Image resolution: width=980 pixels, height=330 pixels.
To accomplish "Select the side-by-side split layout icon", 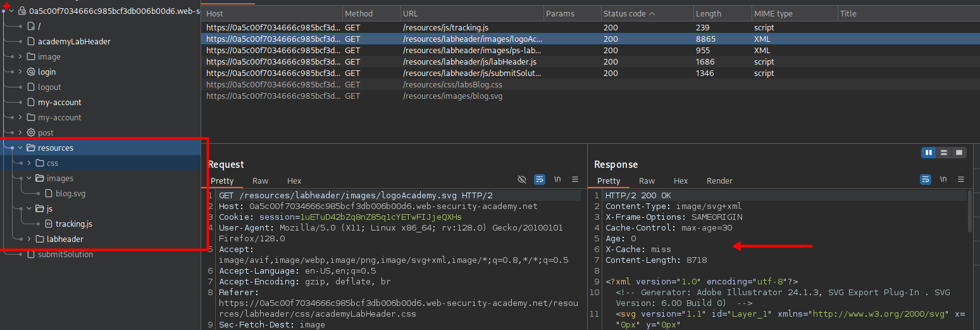I will coord(929,153).
